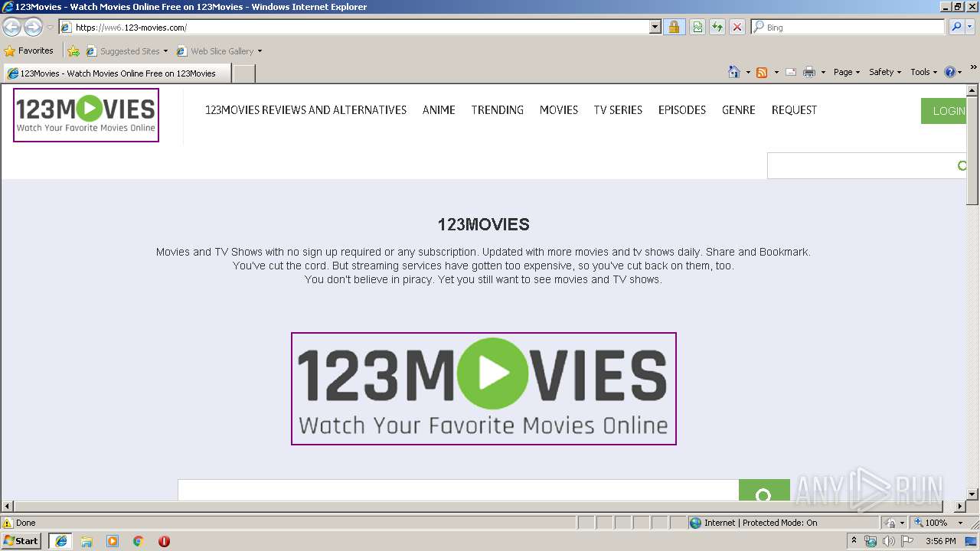This screenshot has height=551, width=980.
Task: Expand the Suggested Sites dropdown
Action: tap(165, 51)
